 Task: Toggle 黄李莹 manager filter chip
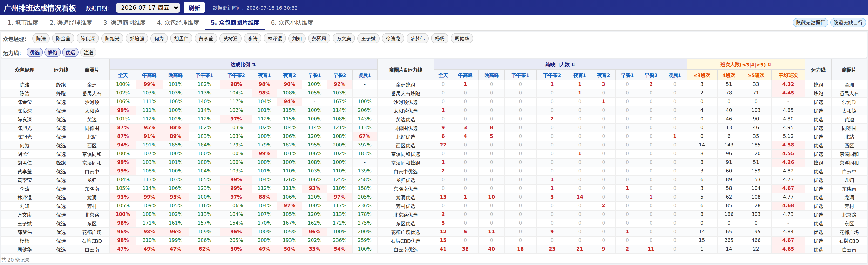click(x=206, y=39)
